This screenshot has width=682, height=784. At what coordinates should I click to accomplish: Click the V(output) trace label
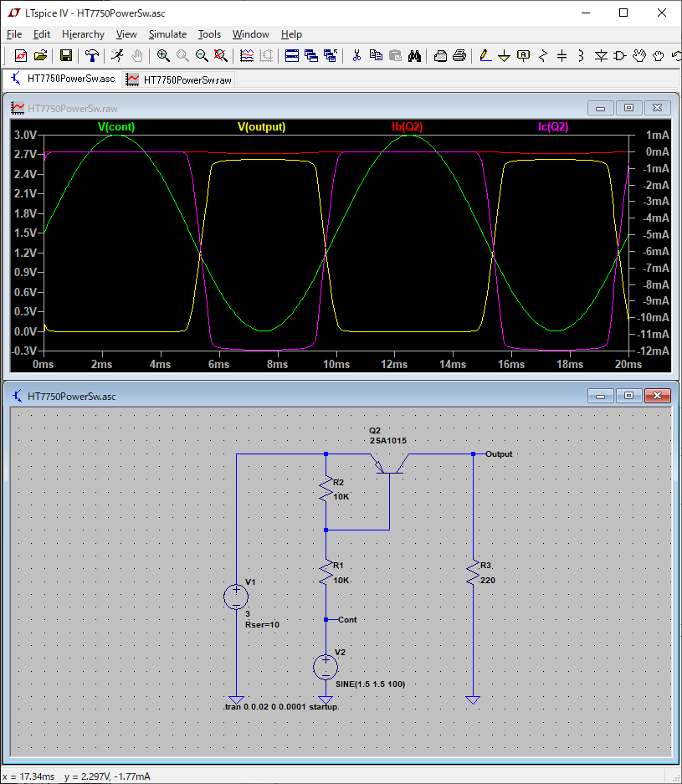pos(261,126)
